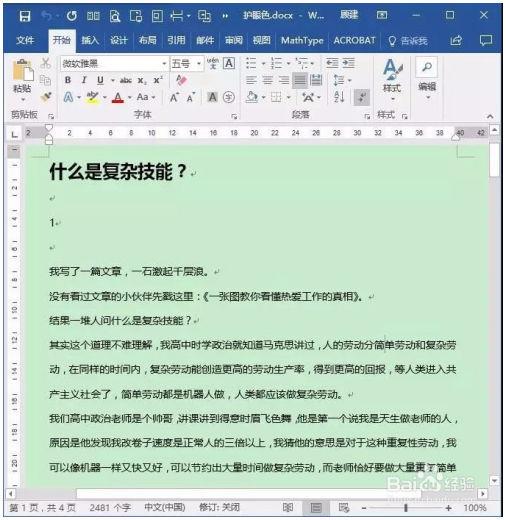Click the Clear Formatting eraser icon
The height and width of the screenshot is (520, 506).
click(x=181, y=80)
